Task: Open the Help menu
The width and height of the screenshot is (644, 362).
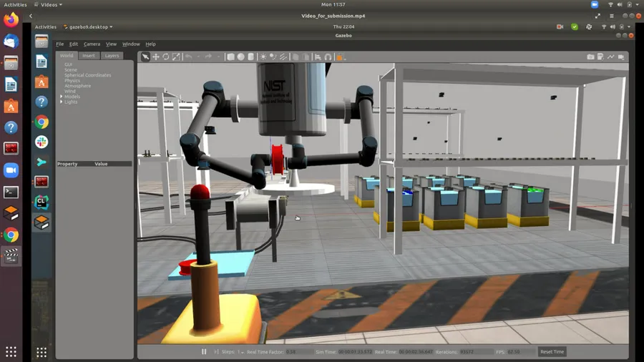Action: [x=151, y=44]
